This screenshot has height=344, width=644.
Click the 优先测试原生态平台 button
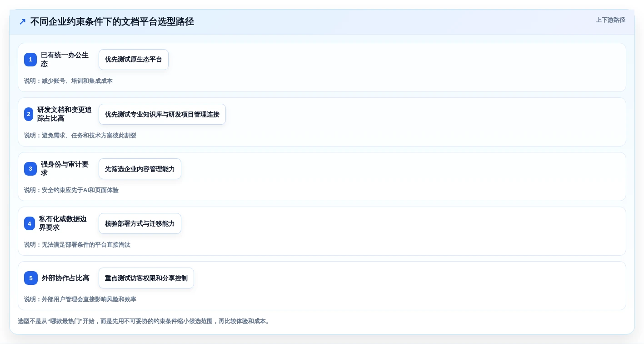pos(134,60)
